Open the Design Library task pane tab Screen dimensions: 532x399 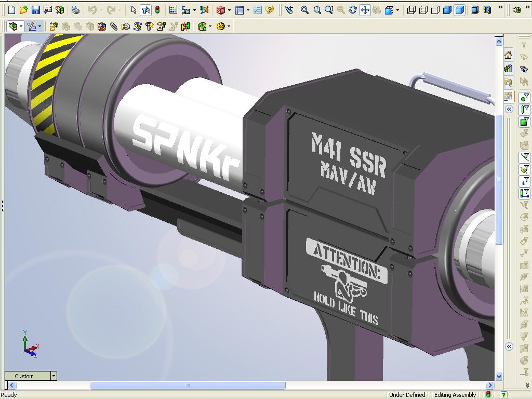509,69
